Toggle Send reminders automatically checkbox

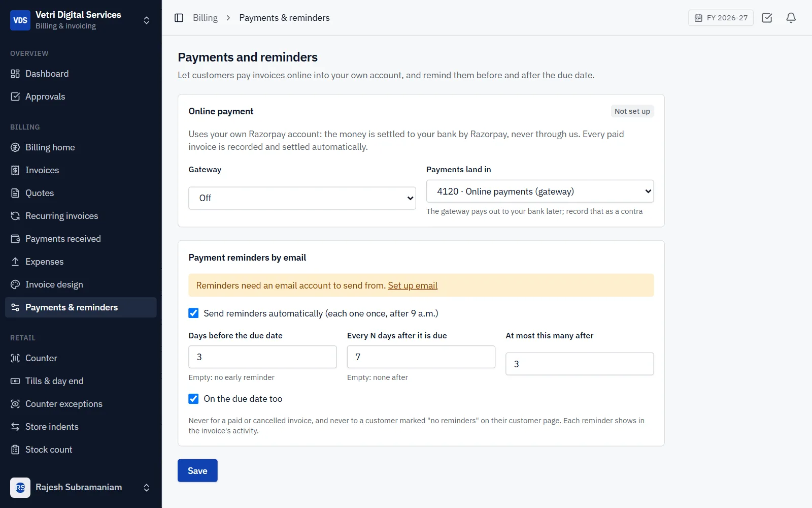pyautogui.click(x=193, y=313)
